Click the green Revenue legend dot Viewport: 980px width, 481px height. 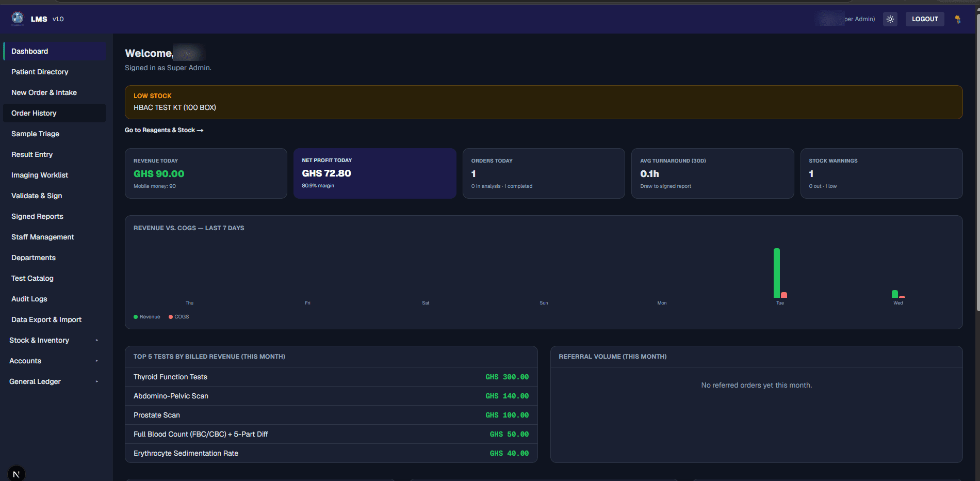click(x=136, y=317)
